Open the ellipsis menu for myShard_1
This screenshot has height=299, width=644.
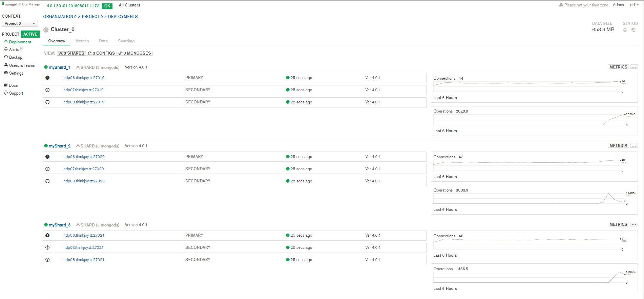pos(634,67)
